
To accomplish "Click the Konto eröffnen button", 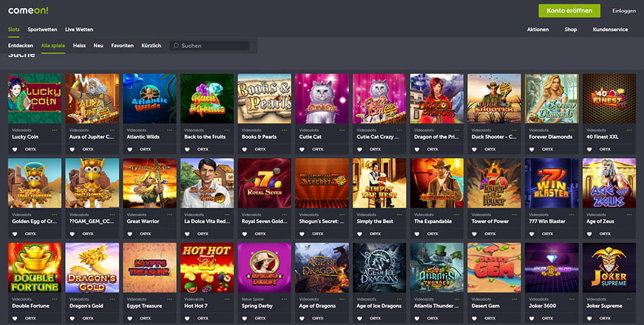I will (x=569, y=11).
